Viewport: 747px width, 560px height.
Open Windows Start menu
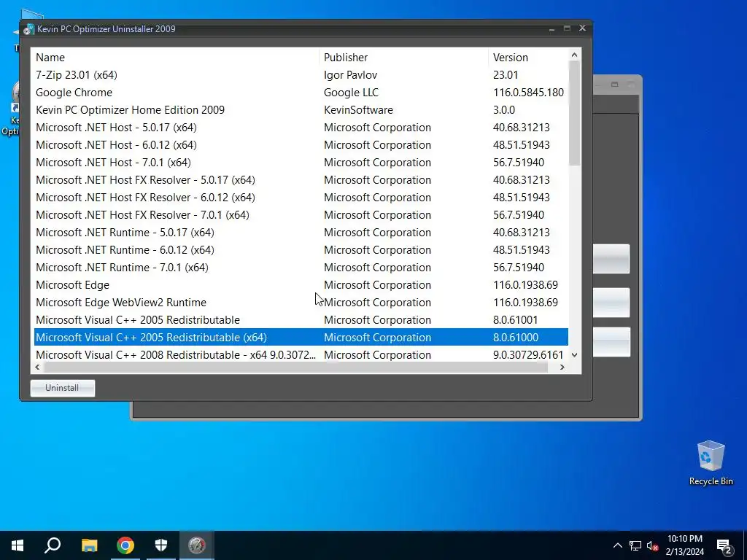coord(18,545)
